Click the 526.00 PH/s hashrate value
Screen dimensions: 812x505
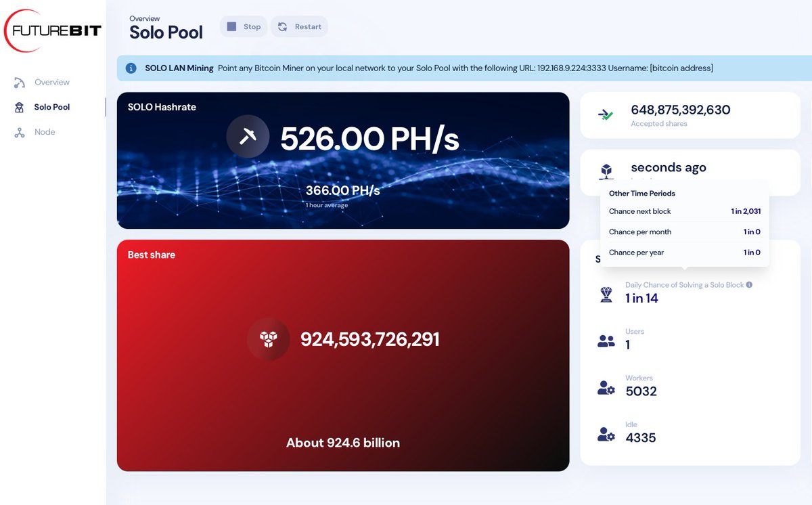coord(369,139)
